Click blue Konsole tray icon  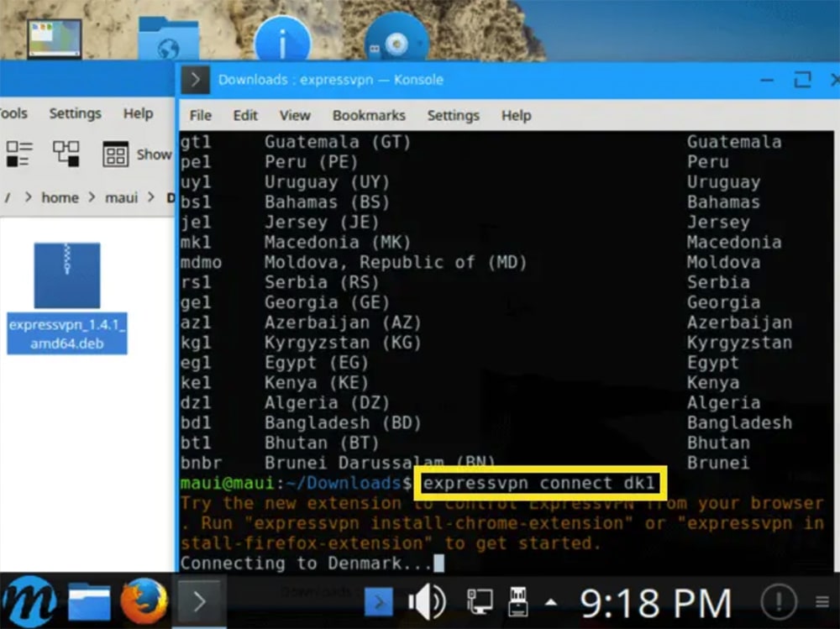(379, 602)
